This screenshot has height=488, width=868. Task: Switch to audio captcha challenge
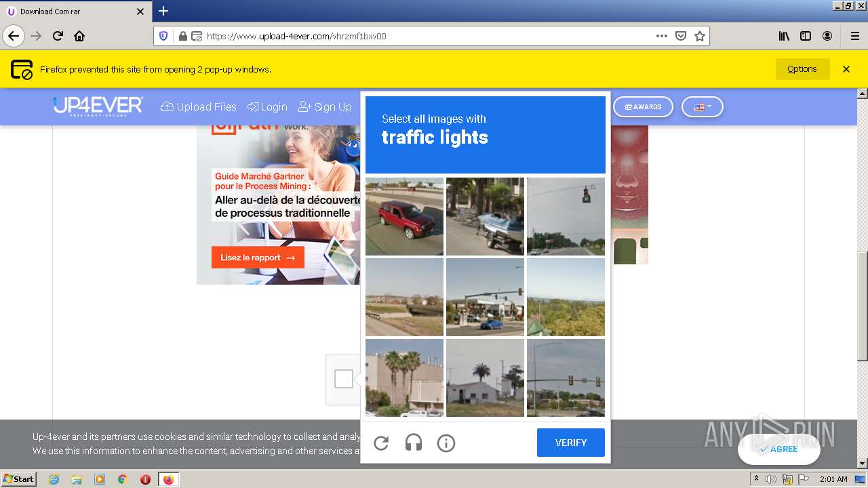pos(414,443)
